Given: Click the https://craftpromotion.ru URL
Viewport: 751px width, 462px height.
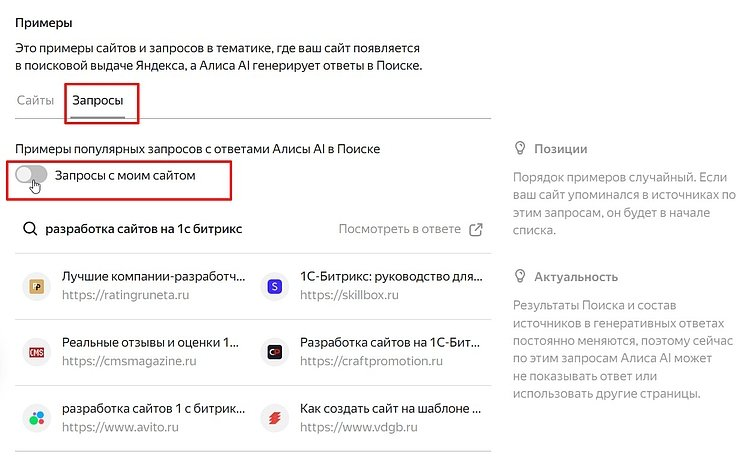Looking at the screenshot, I should [371, 361].
